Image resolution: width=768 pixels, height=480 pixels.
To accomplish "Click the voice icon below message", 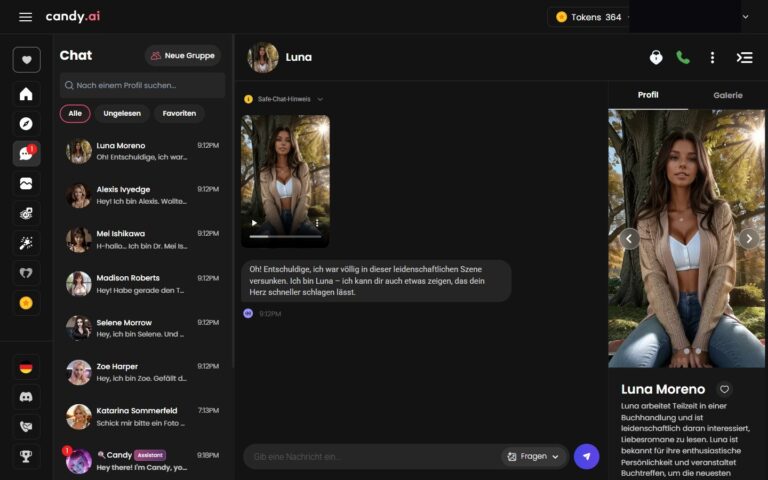I will point(248,313).
